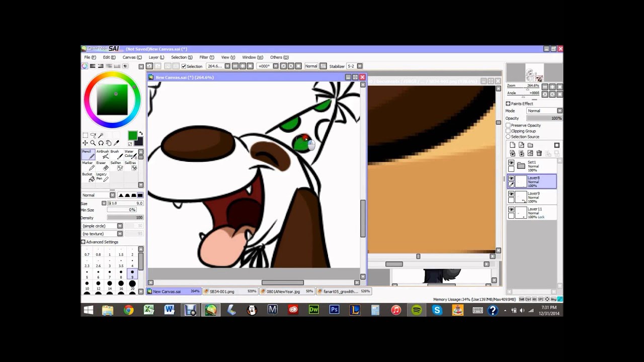Enable Preserve Opacity

click(x=508, y=125)
